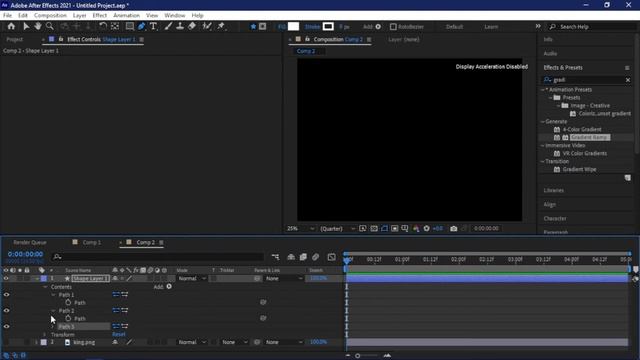Select the Puppet Pin tool

click(221, 27)
